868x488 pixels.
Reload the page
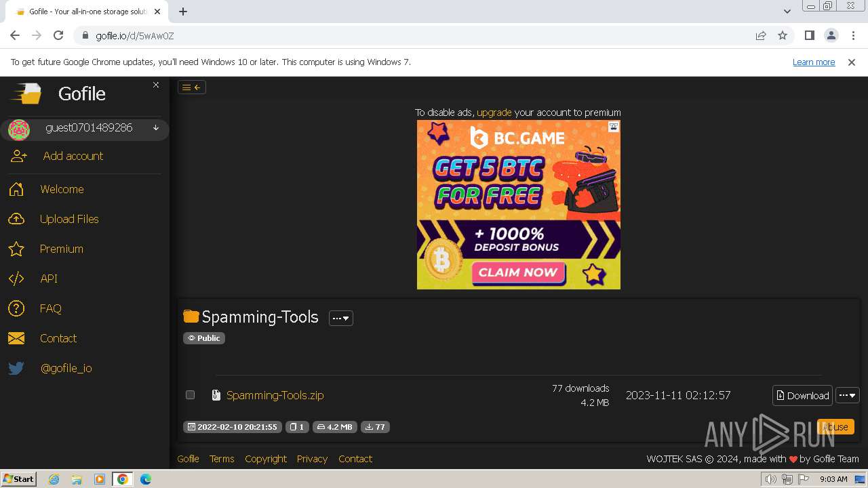[x=58, y=35]
